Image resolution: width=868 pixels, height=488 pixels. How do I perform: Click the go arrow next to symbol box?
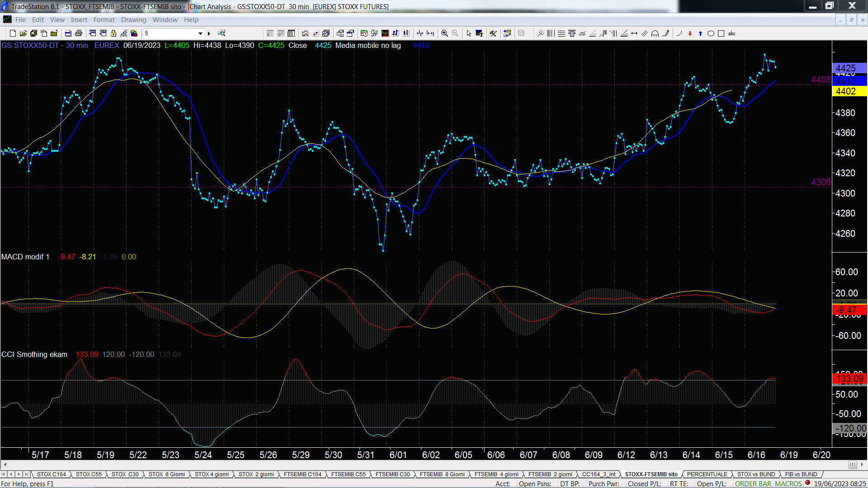209,33
